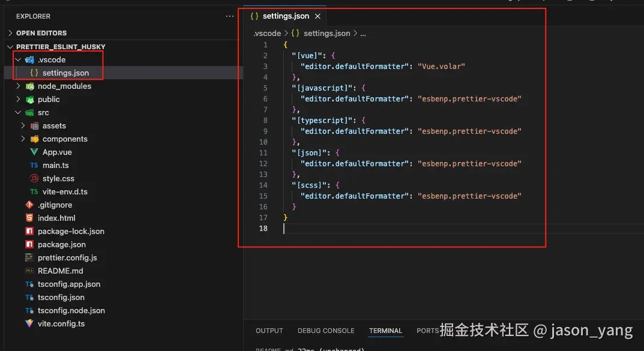Open package.json from the explorer
644x351 pixels.
coord(62,244)
